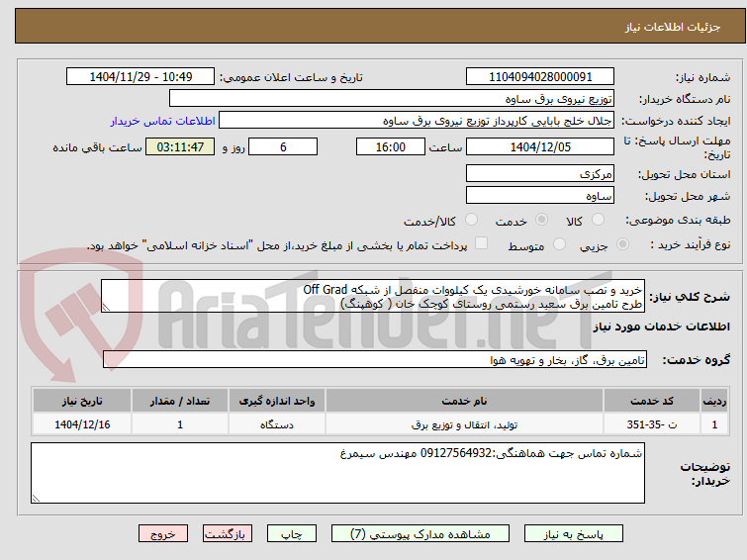Click resize handle of شرح کلی نیاز textarea
Image resolution: width=747 pixels, height=560 pixels.
pyautogui.click(x=106, y=308)
